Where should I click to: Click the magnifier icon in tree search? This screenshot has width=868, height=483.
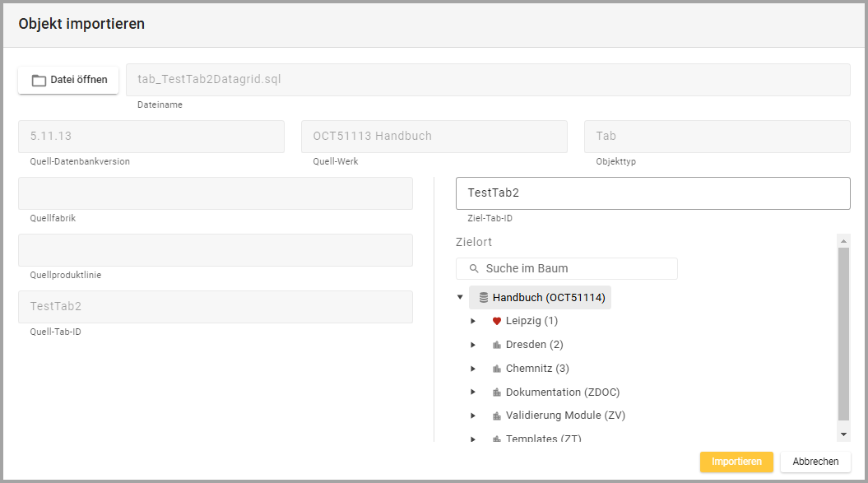(x=473, y=269)
